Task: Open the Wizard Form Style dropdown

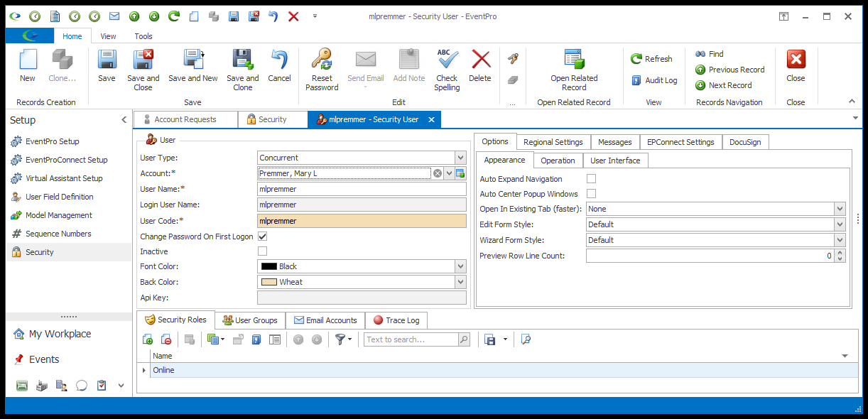Action: pos(840,240)
